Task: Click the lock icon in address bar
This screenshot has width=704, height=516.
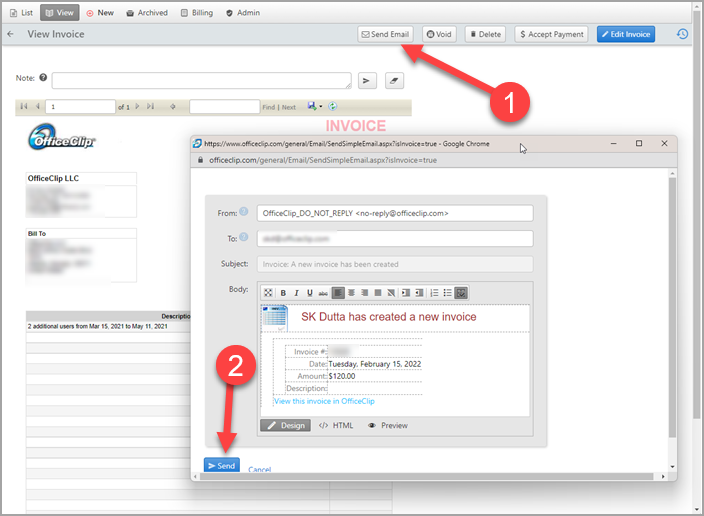Action: click(201, 160)
